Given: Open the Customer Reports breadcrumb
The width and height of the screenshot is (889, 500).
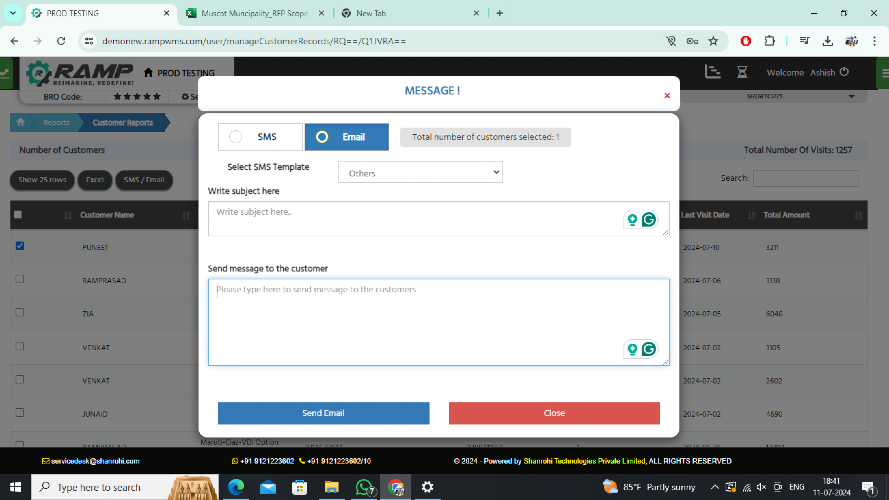Looking at the screenshot, I should tap(122, 122).
